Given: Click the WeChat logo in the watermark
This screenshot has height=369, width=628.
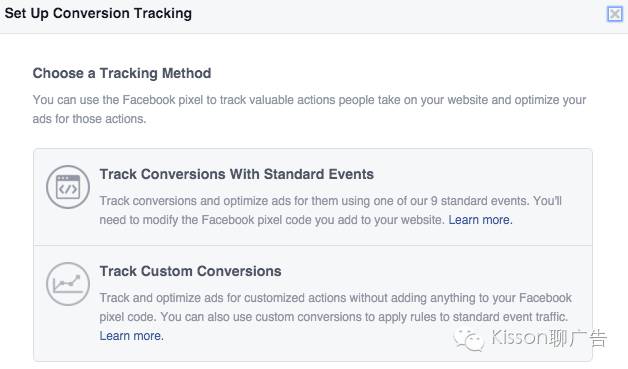Looking at the screenshot, I should pyautogui.click(x=469, y=340).
